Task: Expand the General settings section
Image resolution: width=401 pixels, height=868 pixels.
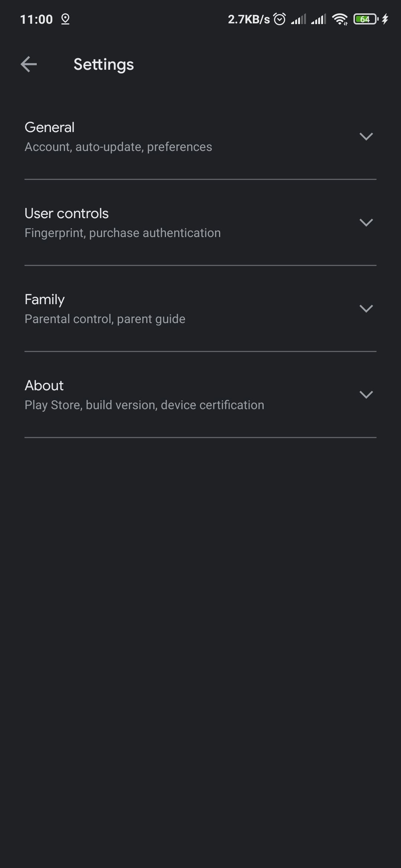Action: click(366, 136)
